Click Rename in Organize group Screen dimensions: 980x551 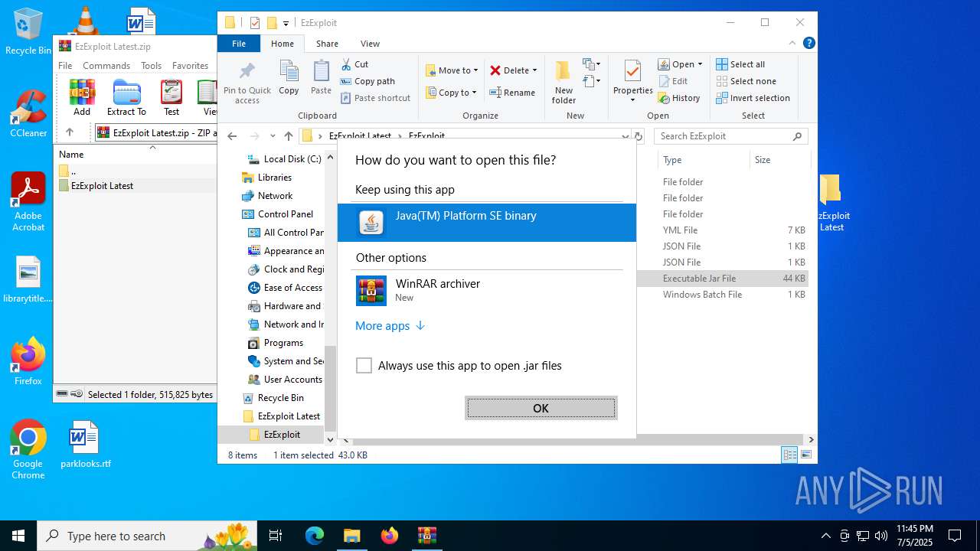click(x=512, y=93)
